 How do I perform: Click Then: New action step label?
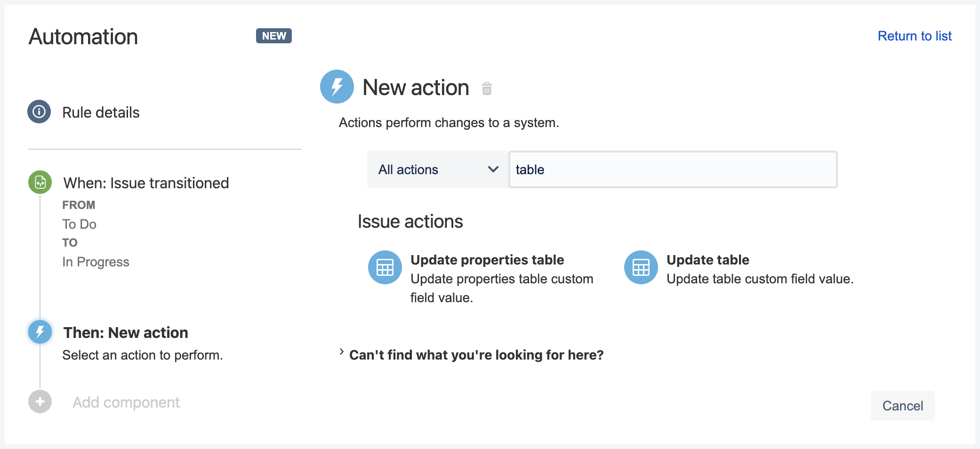click(125, 332)
